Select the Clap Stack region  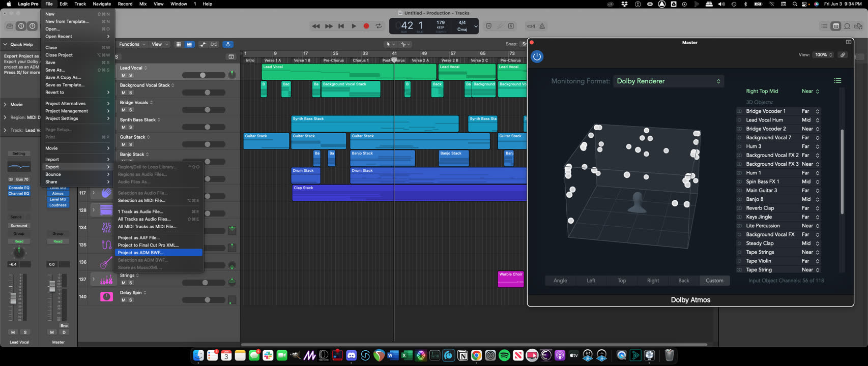pyautogui.click(x=409, y=193)
